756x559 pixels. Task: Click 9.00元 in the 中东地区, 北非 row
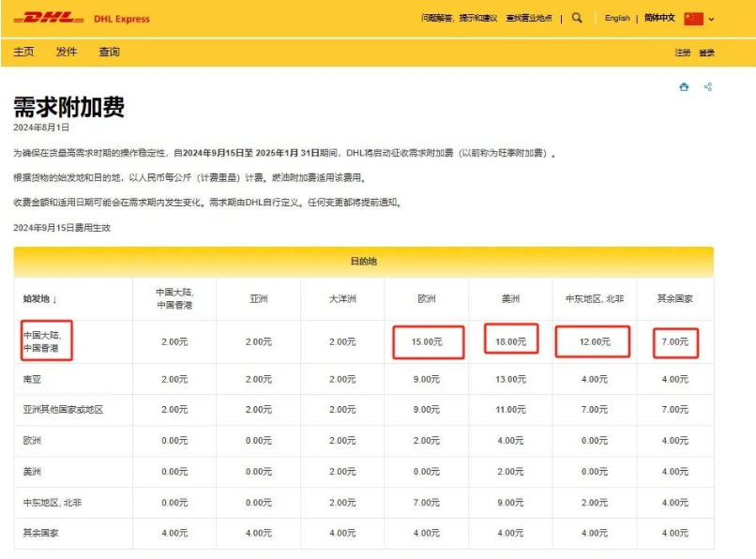(510, 503)
